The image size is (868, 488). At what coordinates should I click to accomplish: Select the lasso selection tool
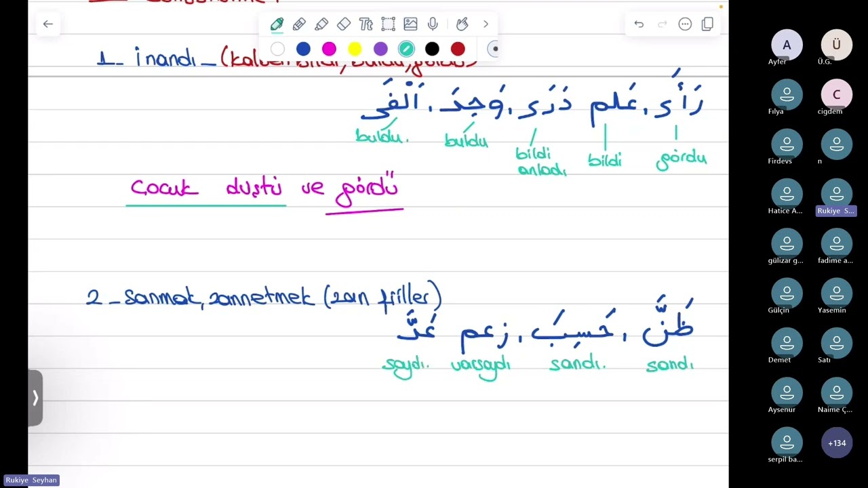pyautogui.click(x=388, y=24)
